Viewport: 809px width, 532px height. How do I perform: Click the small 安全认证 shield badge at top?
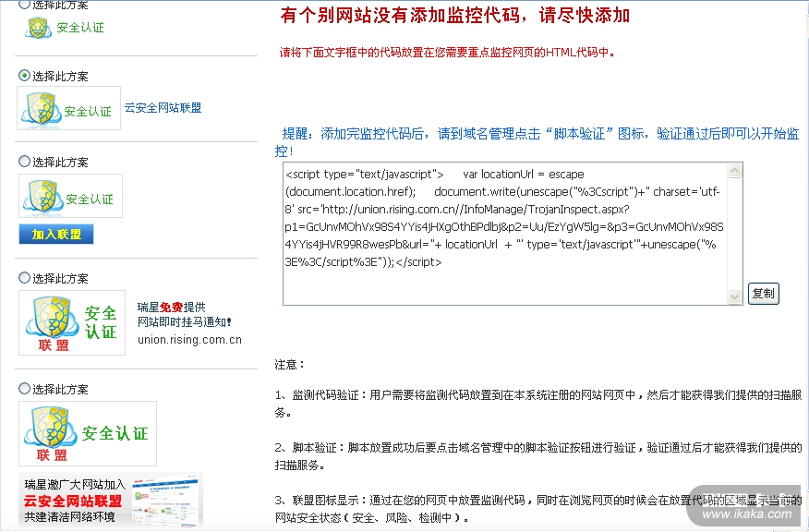click(x=65, y=28)
